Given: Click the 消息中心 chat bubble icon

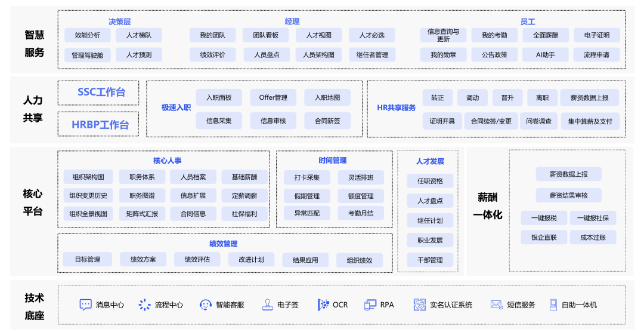Looking at the screenshot, I should (85, 305).
